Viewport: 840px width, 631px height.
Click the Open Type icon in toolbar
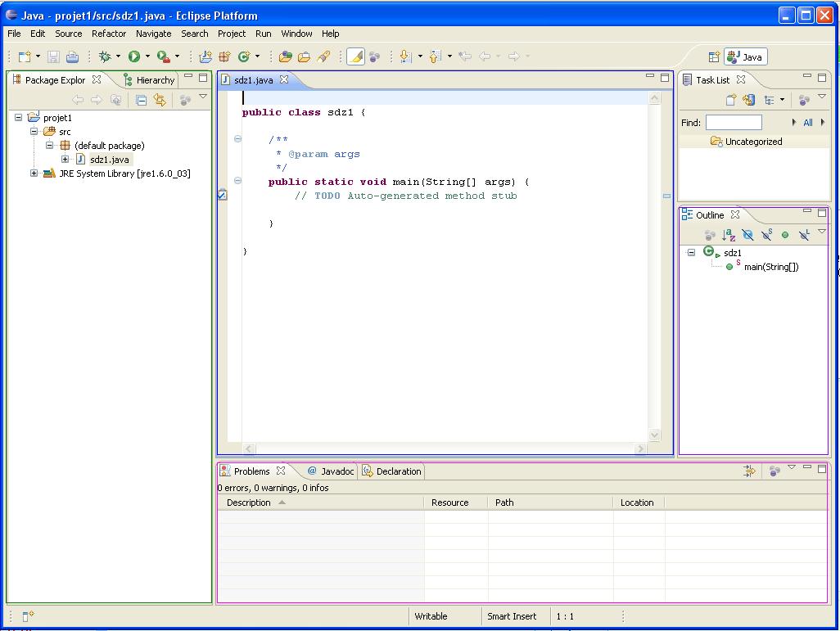click(286, 56)
